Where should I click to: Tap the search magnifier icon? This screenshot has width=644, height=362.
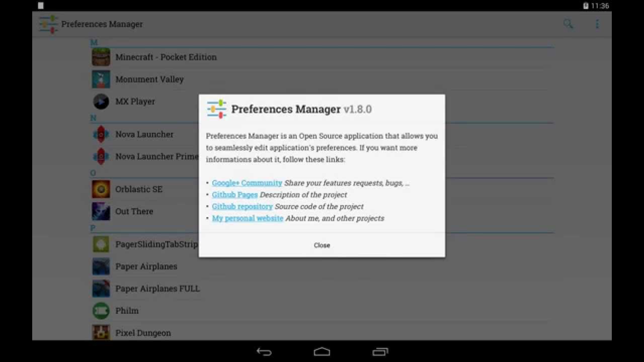[568, 24]
